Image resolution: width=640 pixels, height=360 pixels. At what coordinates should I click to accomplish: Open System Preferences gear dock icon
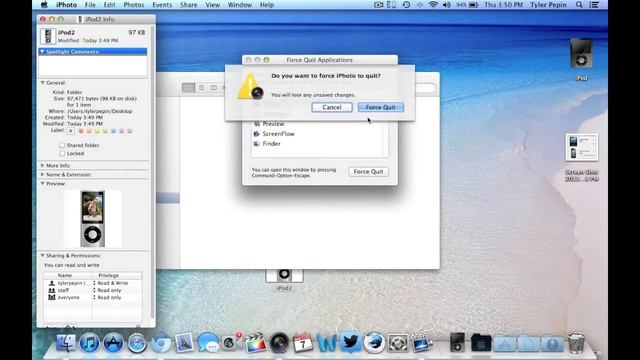(x=398, y=343)
